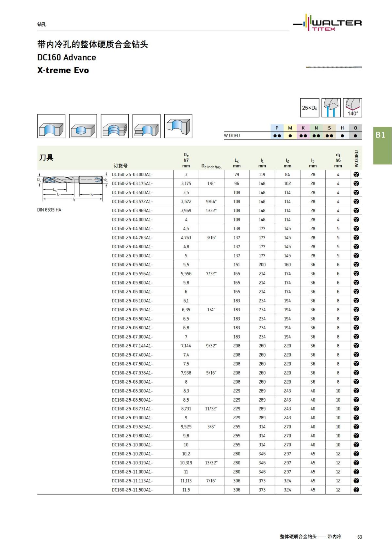Image resolution: width=392 pixels, height=555 pixels.
Task: Click the rotated WJ30EU column header
Action: (x=356, y=159)
